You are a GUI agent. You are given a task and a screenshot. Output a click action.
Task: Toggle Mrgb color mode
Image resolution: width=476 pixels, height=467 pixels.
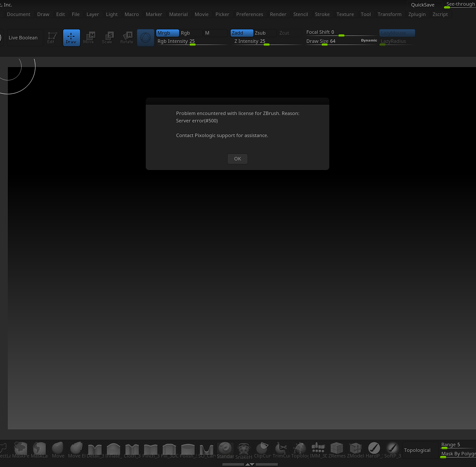[167, 33]
